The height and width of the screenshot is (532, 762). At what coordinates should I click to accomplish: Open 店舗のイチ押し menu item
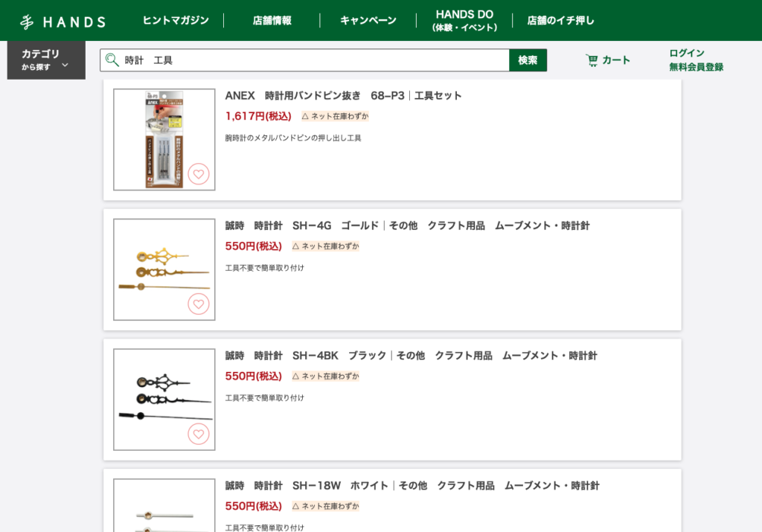pos(561,20)
